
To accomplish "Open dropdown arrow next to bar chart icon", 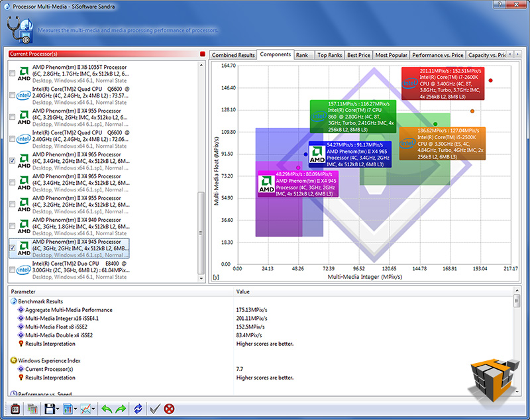I will 75,409.
